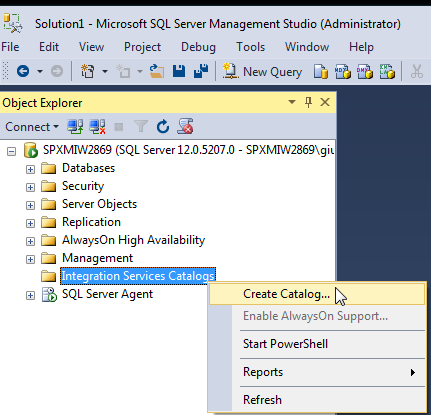Open the File menu

point(10,47)
